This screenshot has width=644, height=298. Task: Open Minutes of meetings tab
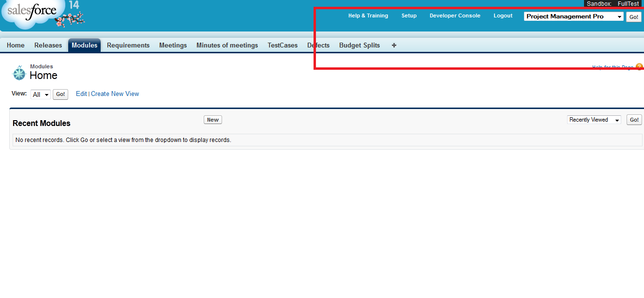pos(227,45)
